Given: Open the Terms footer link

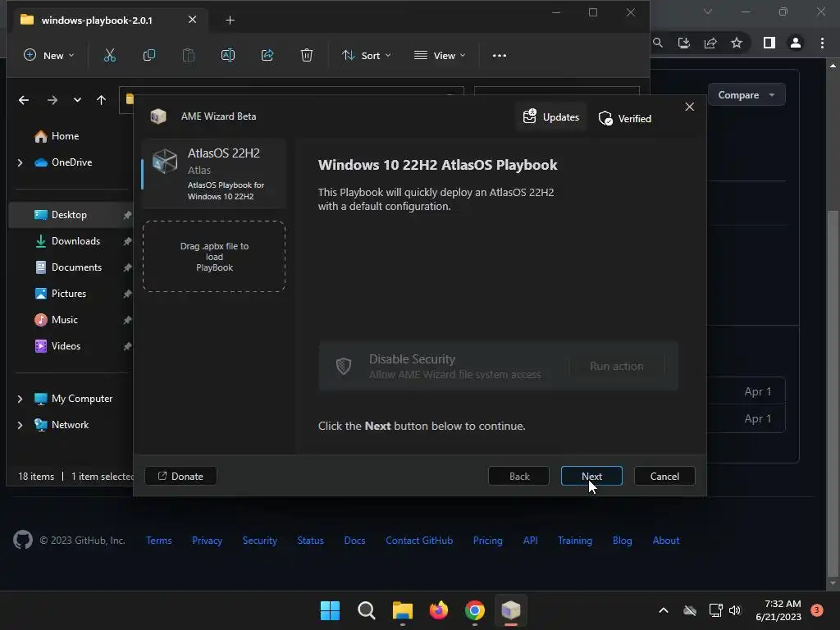Looking at the screenshot, I should [x=159, y=541].
